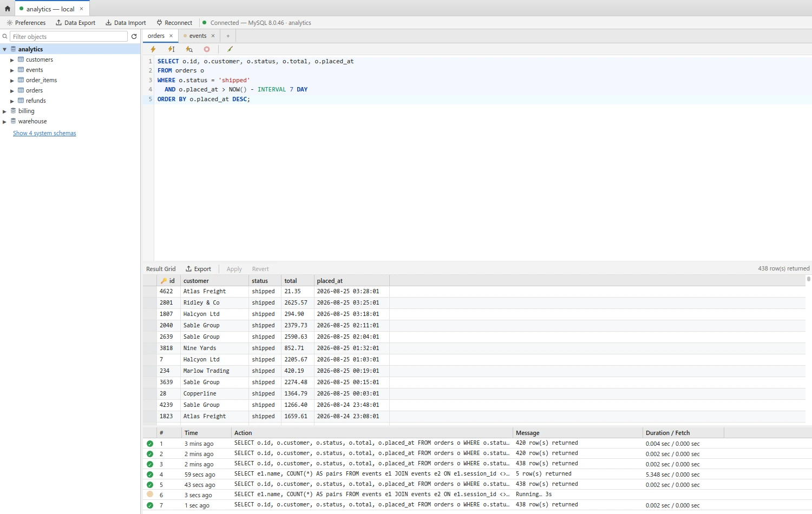812x514 pixels.
Task: Click the '438 row(s) returned' grid counter
Action: 784,268
